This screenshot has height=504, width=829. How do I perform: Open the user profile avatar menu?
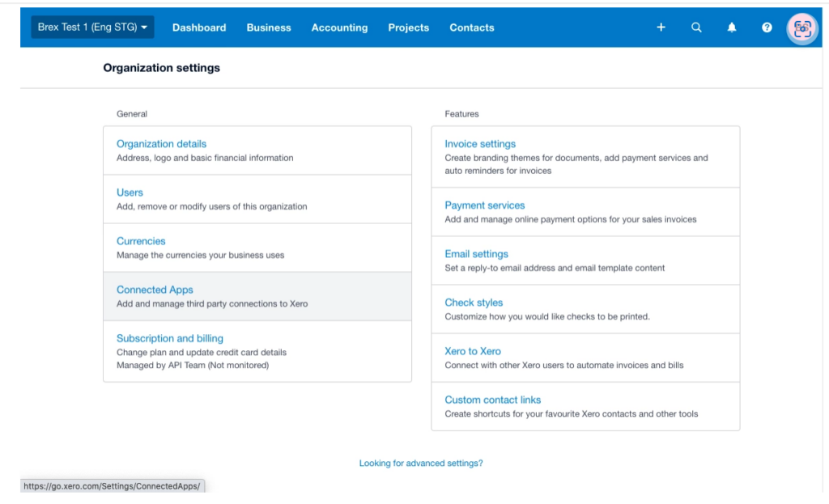click(x=801, y=27)
